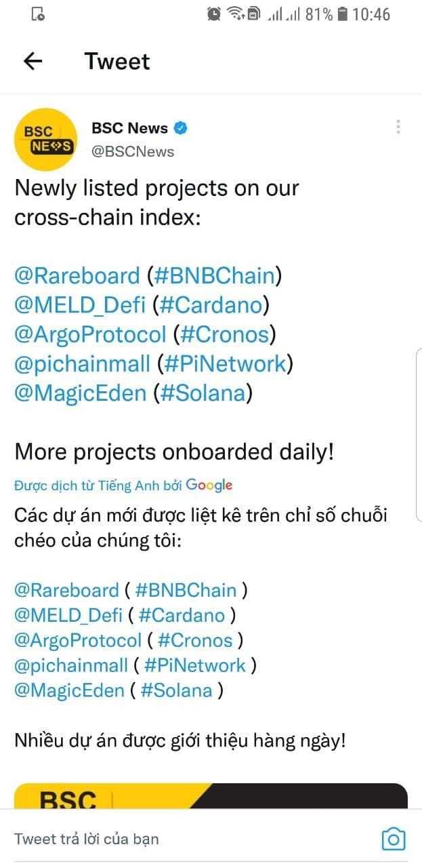The width and height of the screenshot is (422, 868).
Task: Open BSC News profile avatar
Action: pyautogui.click(x=45, y=139)
